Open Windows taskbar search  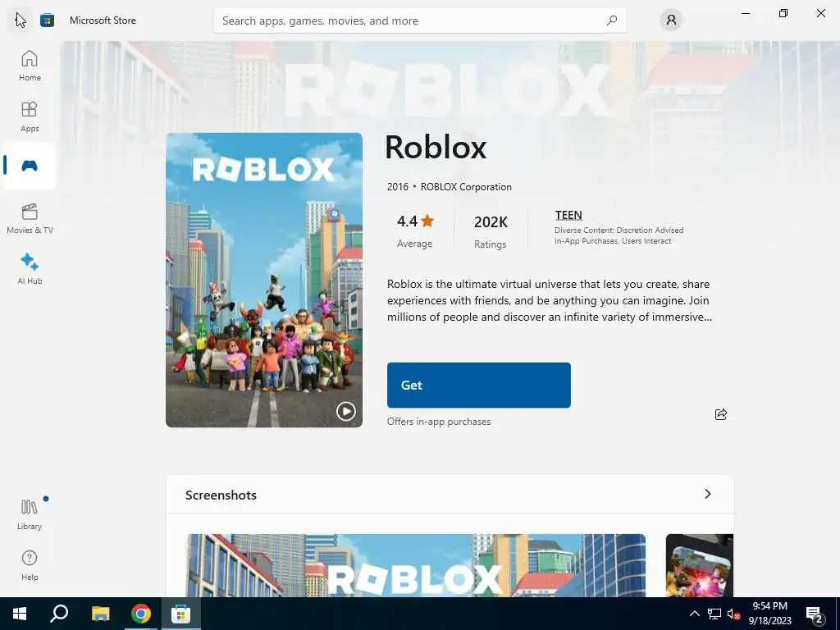59,614
